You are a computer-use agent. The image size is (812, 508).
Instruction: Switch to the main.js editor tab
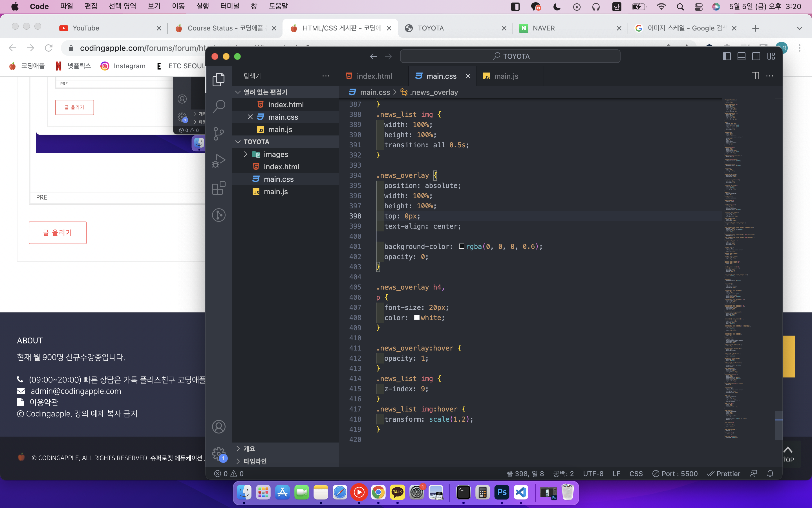[510, 76]
